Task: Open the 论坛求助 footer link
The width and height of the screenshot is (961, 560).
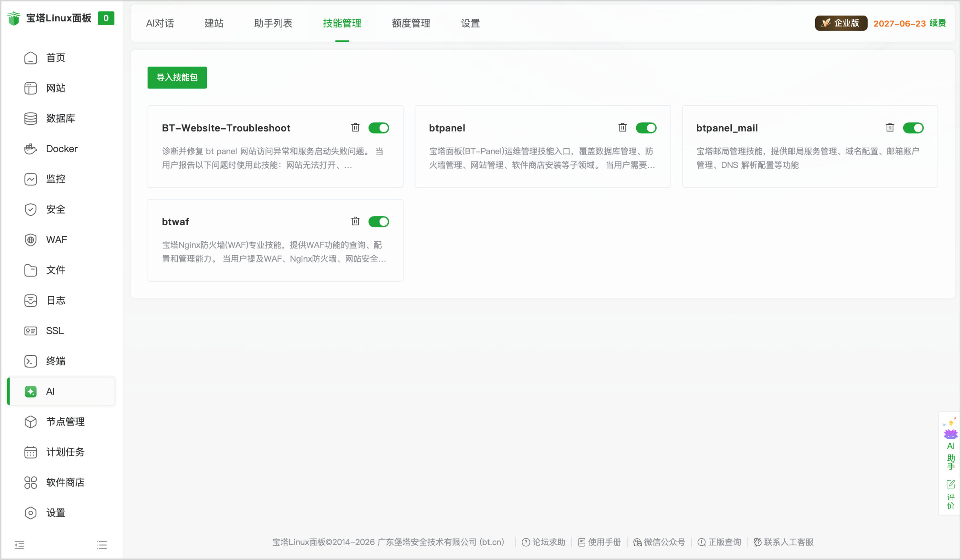Action: point(544,542)
